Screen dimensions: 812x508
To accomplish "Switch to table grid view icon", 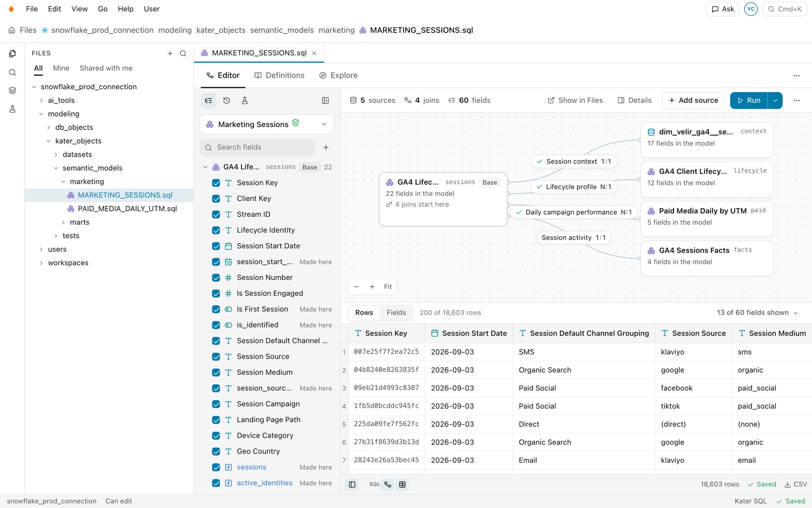I will coord(402,485).
